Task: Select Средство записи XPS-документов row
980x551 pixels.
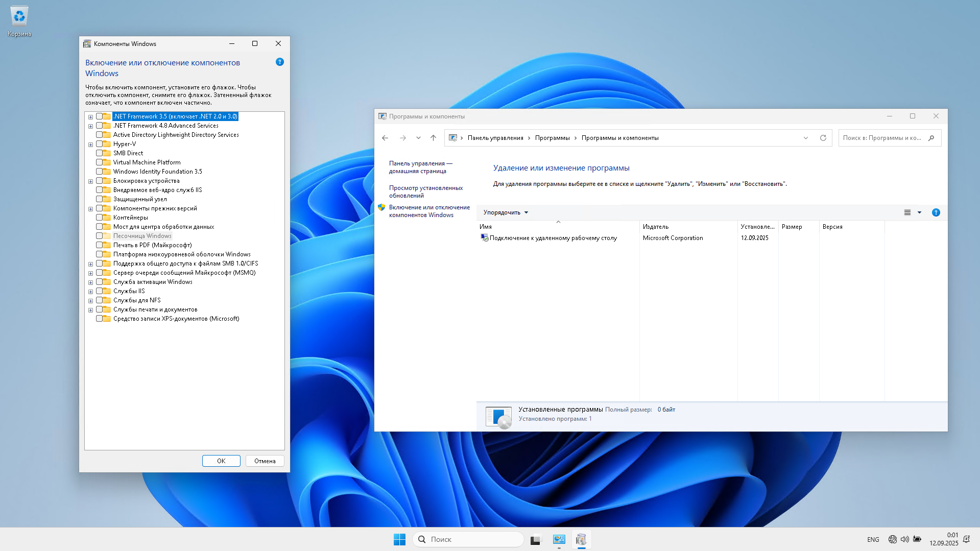Action: pyautogui.click(x=176, y=319)
